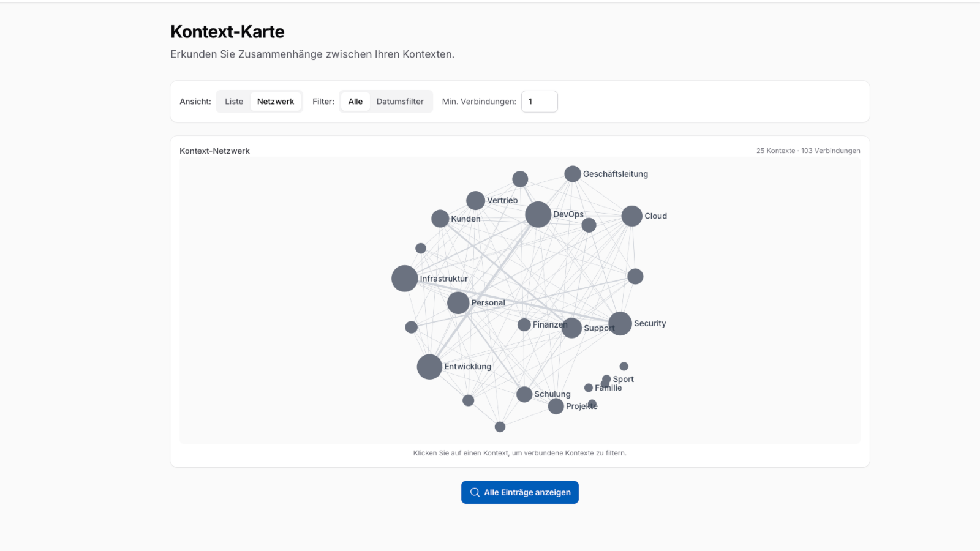This screenshot has height=551, width=980.
Task: Select the Security node in graph
Action: click(620, 323)
